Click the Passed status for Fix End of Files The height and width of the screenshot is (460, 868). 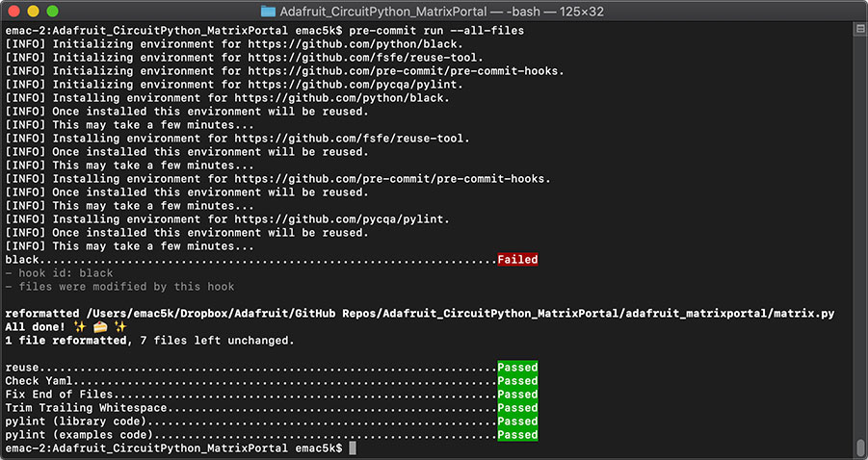pyautogui.click(x=517, y=395)
